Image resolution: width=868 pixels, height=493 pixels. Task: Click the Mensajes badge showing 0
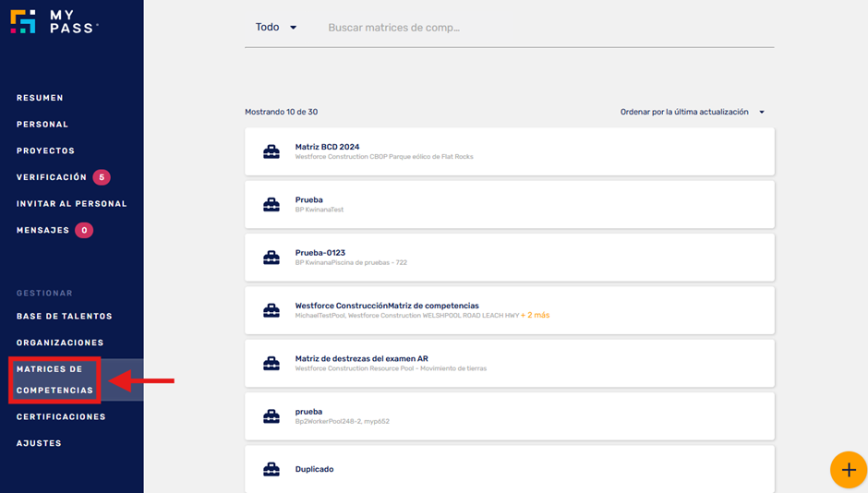click(x=84, y=230)
